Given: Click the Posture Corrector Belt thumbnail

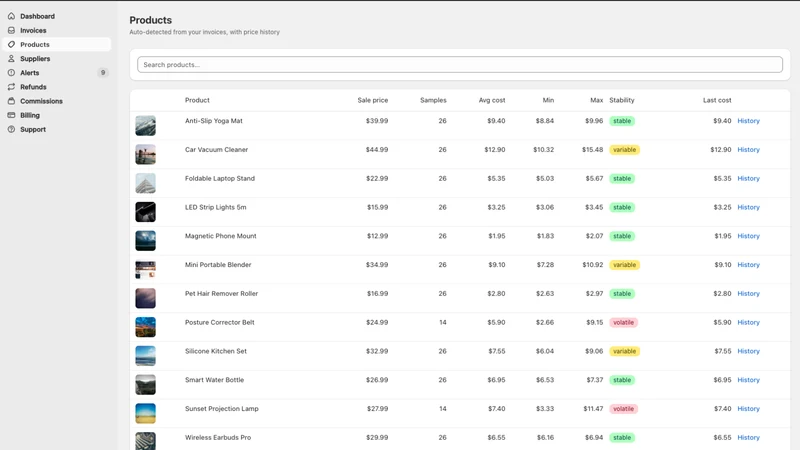Looking at the screenshot, I should (x=145, y=327).
